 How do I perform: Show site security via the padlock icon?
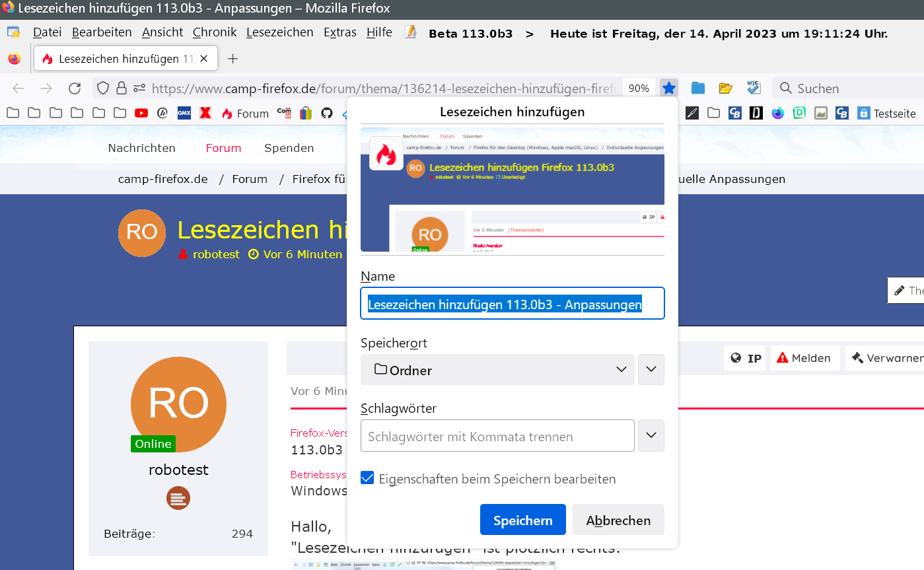click(x=121, y=88)
